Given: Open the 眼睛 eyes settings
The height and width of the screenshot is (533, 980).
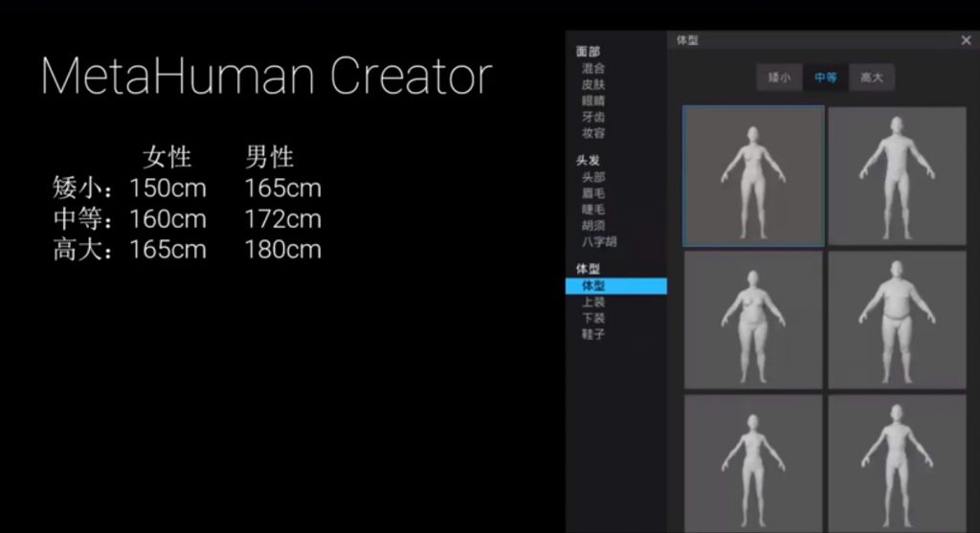Looking at the screenshot, I should (593, 100).
